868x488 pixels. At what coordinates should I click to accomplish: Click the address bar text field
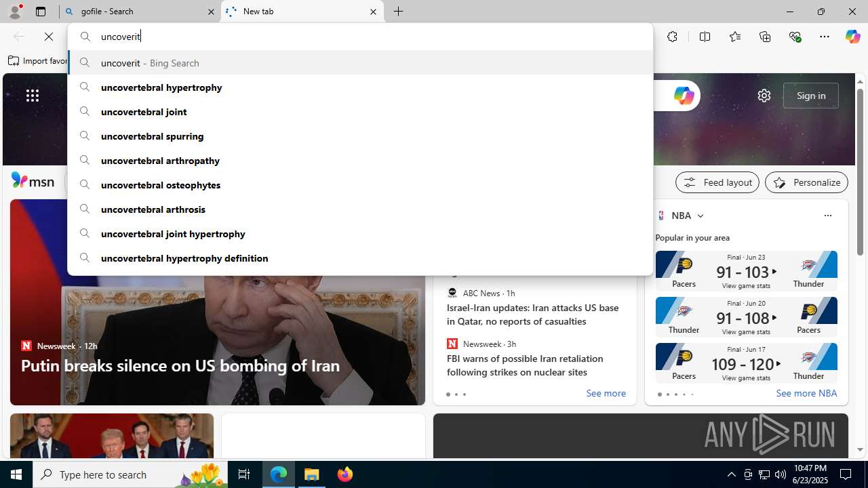coord(360,37)
